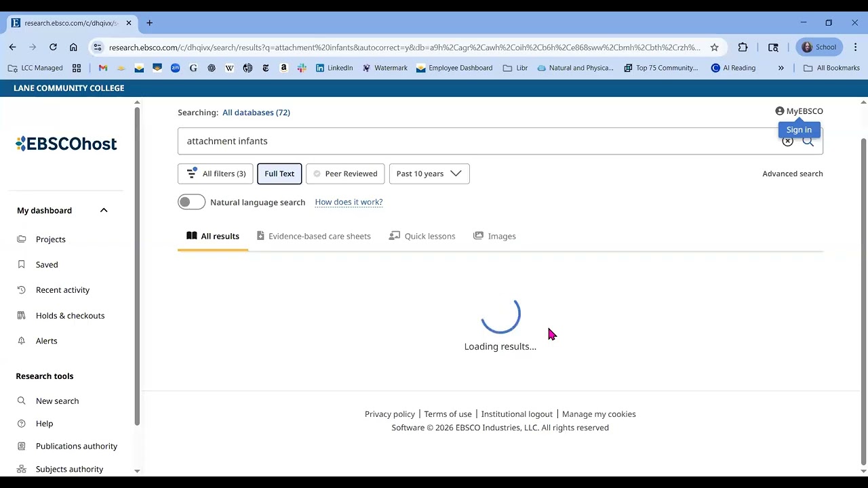Open Saved items
The image size is (868, 488).
[47, 264]
